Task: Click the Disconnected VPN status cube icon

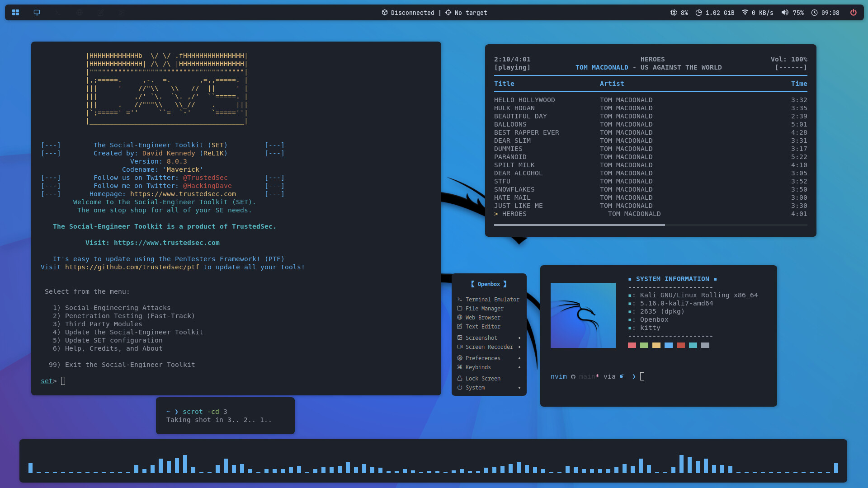Action: [x=385, y=13]
